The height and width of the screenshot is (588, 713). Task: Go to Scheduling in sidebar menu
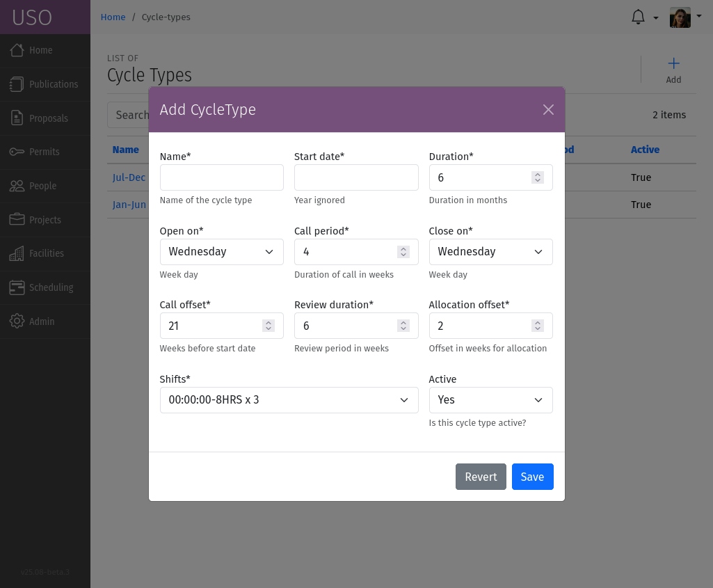tap(45, 287)
